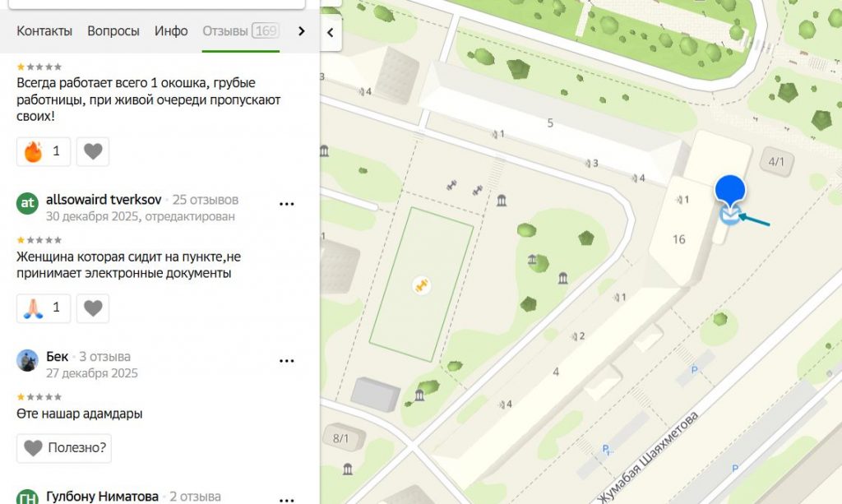The width and height of the screenshot is (842, 504).
Task: Open the three-dot menu for Бек's review
Action: coord(287,361)
